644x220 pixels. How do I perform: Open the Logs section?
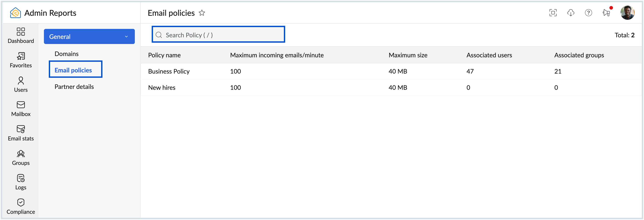21,182
